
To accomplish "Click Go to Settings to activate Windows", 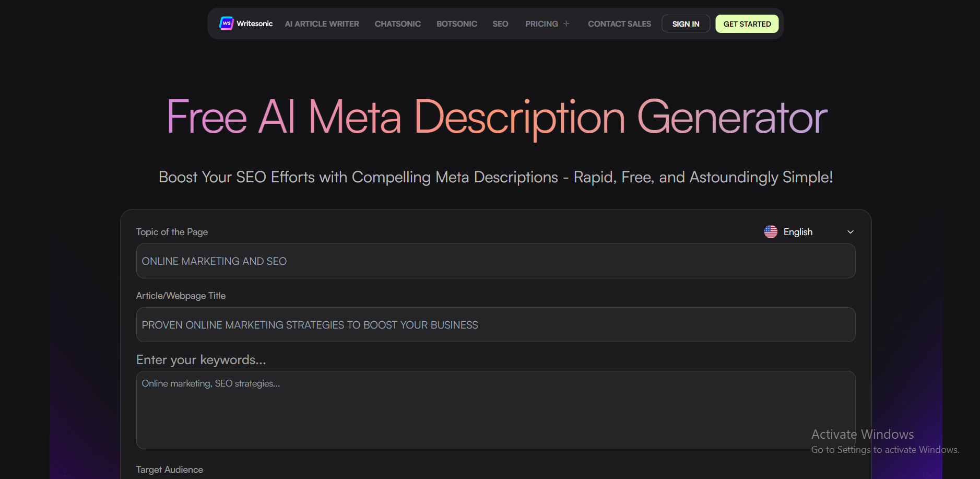I will (884, 449).
